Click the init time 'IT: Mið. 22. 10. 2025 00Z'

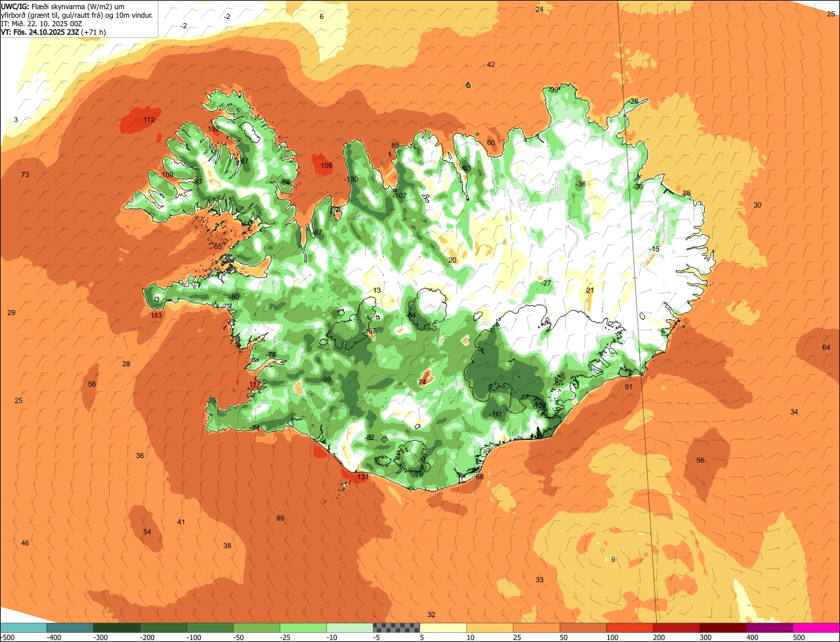coord(41,23)
